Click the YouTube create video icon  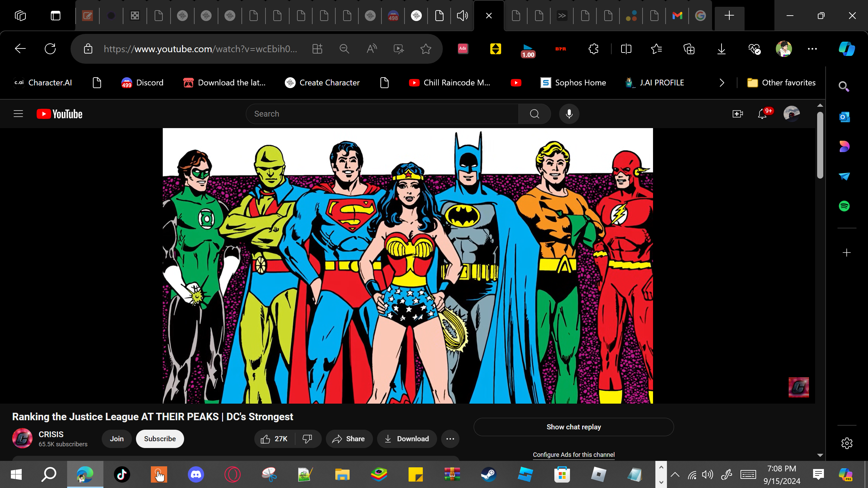click(x=737, y=114)
